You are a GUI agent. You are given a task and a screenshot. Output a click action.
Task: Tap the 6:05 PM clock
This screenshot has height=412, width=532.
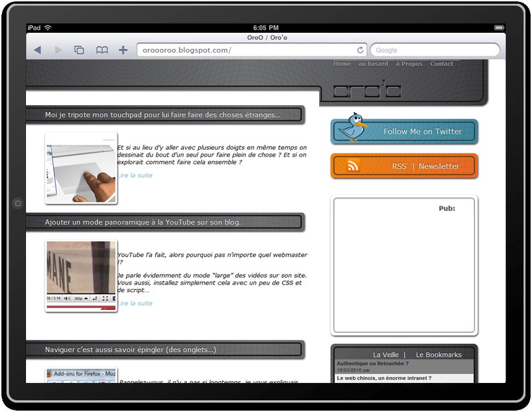[265, 28]
